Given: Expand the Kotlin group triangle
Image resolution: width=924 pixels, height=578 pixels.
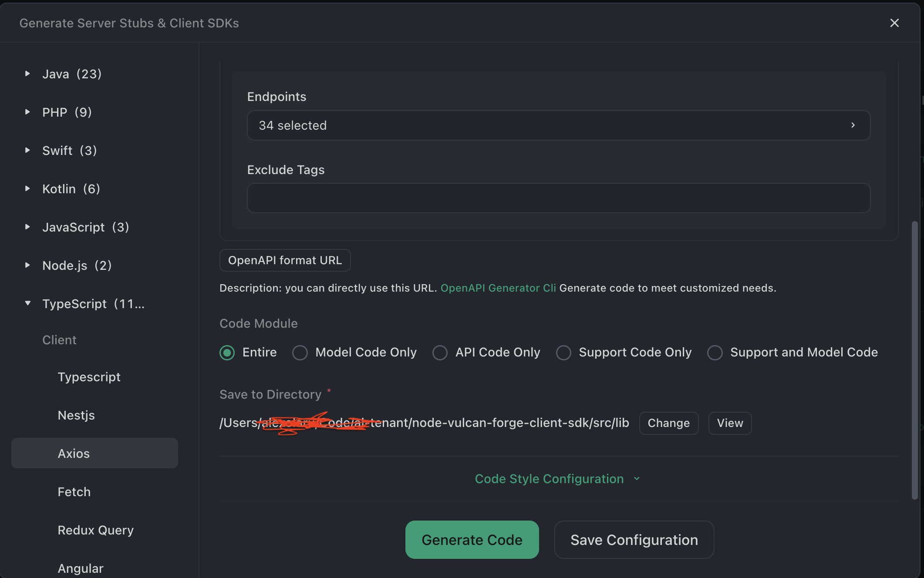Looking at the screenshot, I should (x=27, y=189).
